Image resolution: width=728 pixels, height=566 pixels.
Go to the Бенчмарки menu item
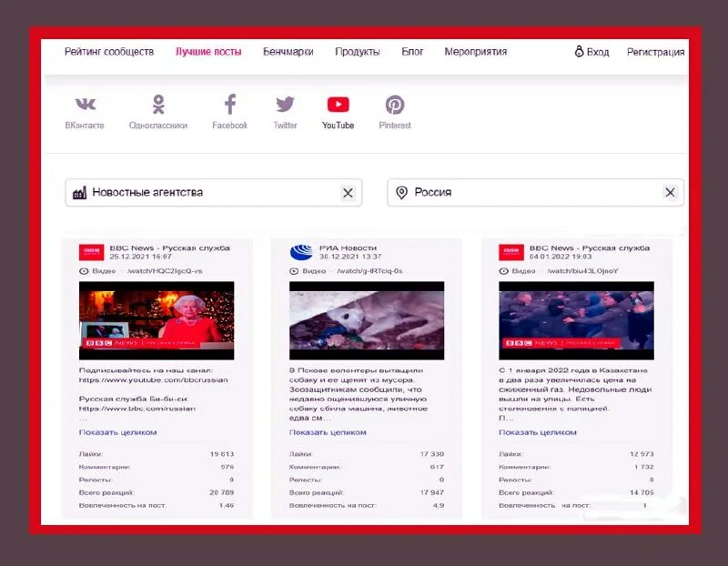[x=288, y=52]
